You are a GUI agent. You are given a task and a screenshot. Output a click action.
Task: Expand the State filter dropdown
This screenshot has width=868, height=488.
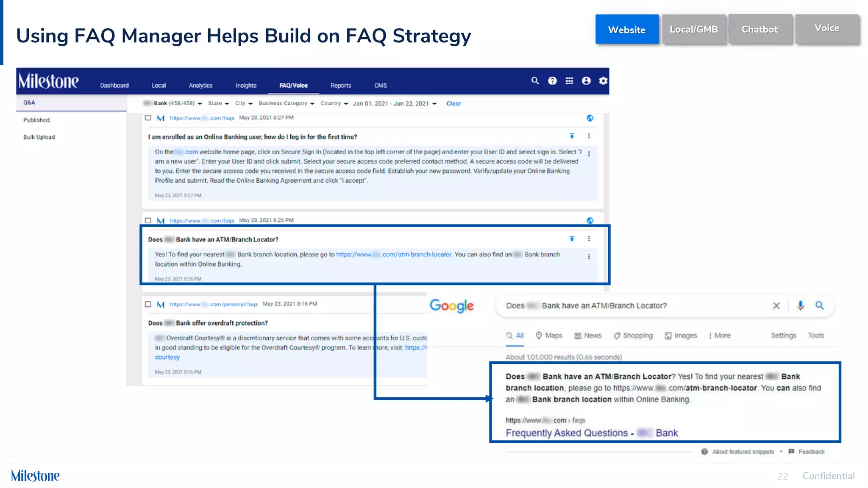(218, 103)
